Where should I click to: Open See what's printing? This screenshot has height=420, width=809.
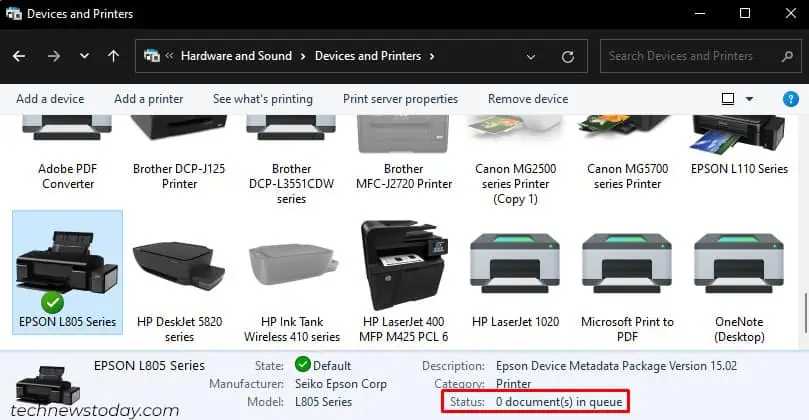click(263, 99)
